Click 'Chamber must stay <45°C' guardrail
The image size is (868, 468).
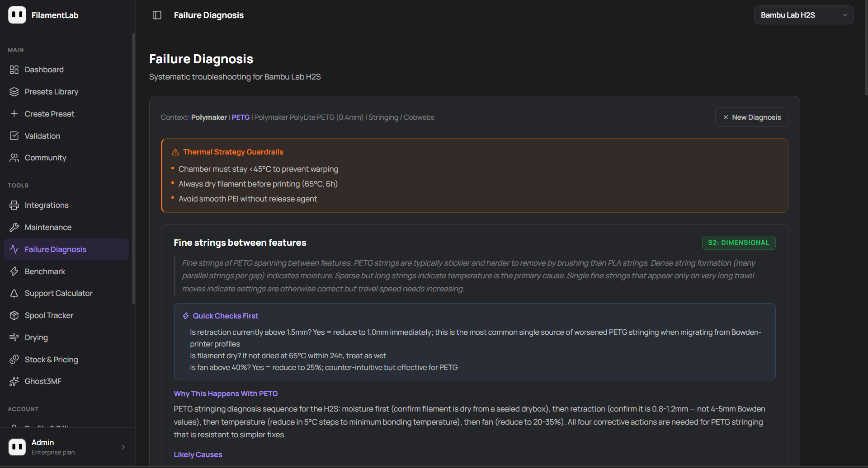pos(258,169)
